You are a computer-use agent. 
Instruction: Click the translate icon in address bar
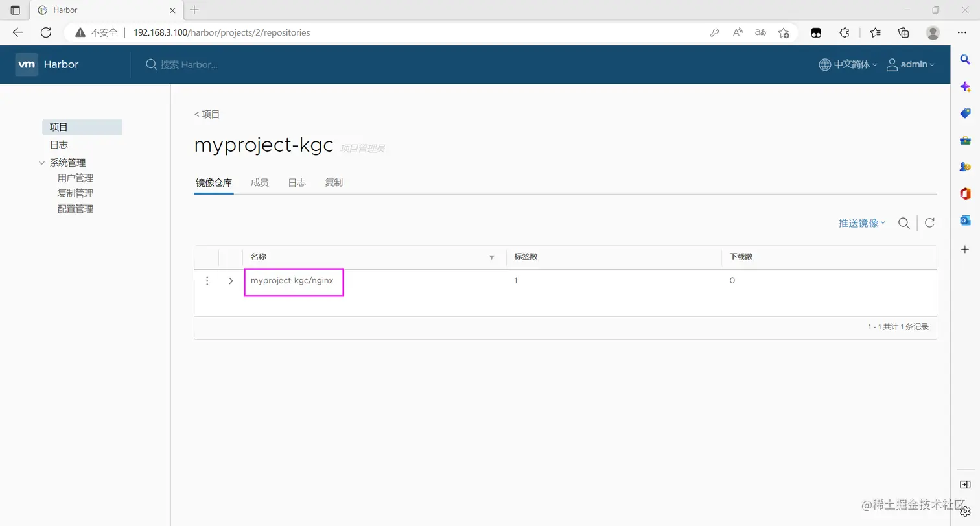pos(760,32)
